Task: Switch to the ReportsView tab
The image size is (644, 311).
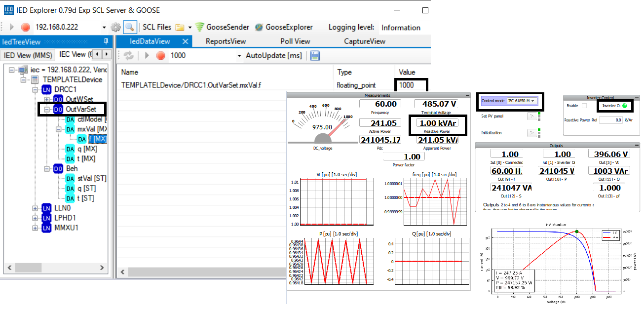Action: [226, 41]
